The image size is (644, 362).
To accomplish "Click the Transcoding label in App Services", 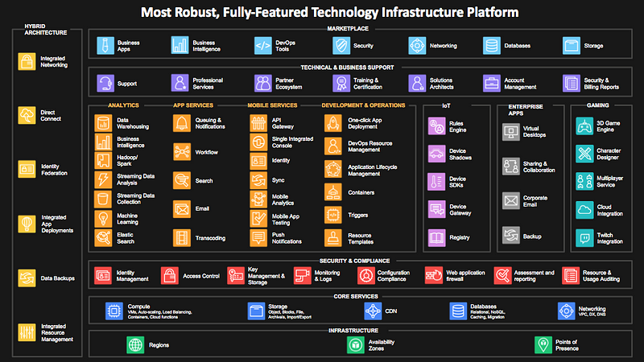I will click(210, 238).
